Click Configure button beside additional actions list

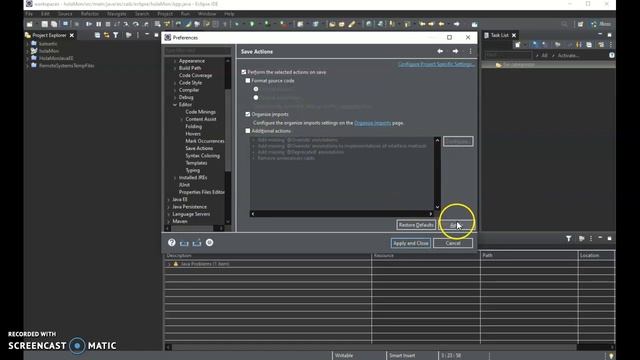tap(458, 141)
